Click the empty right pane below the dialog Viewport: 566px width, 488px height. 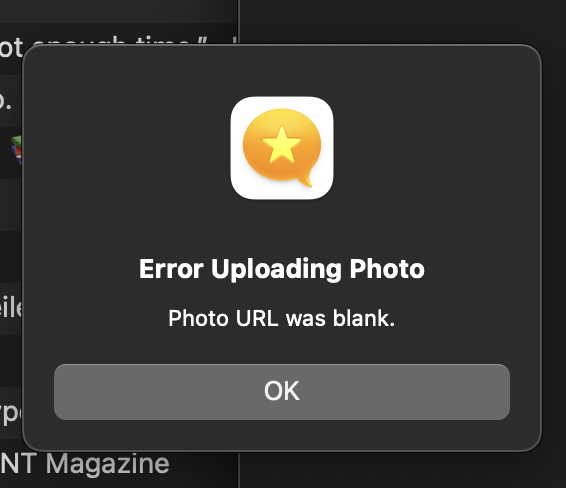(x=402, y=470)
